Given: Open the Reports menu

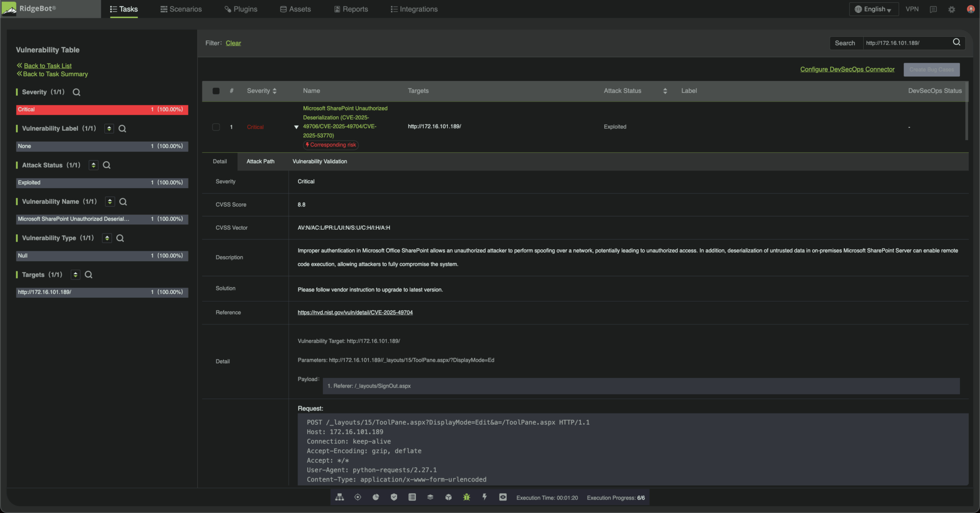Looking at the screenshot, I should (x=351, y=9).
